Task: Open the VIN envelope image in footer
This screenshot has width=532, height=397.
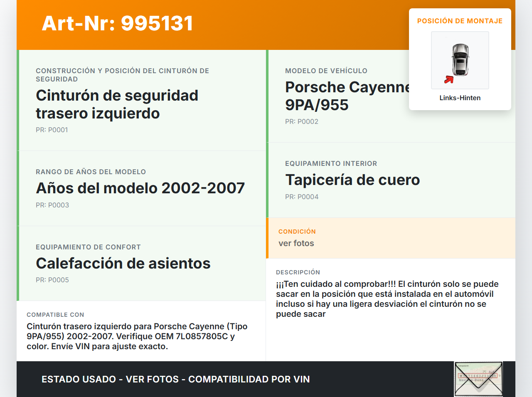Action: point(478,379)
